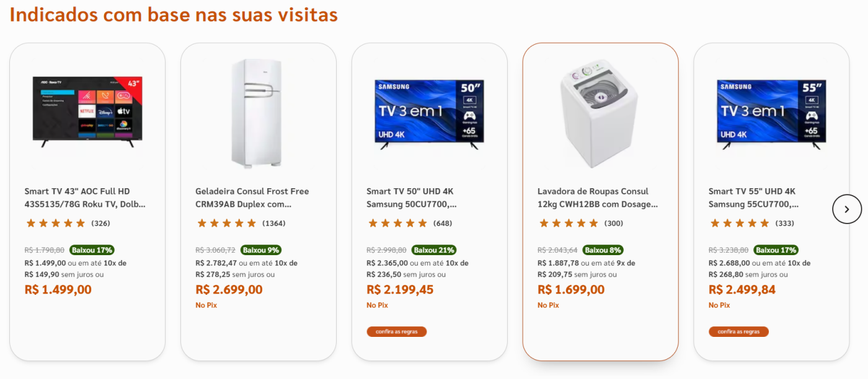This screenshot has height=379, width=868.
Task: Click 'confira as regras' under 50" Samsung TV
Action: (397, 332)
